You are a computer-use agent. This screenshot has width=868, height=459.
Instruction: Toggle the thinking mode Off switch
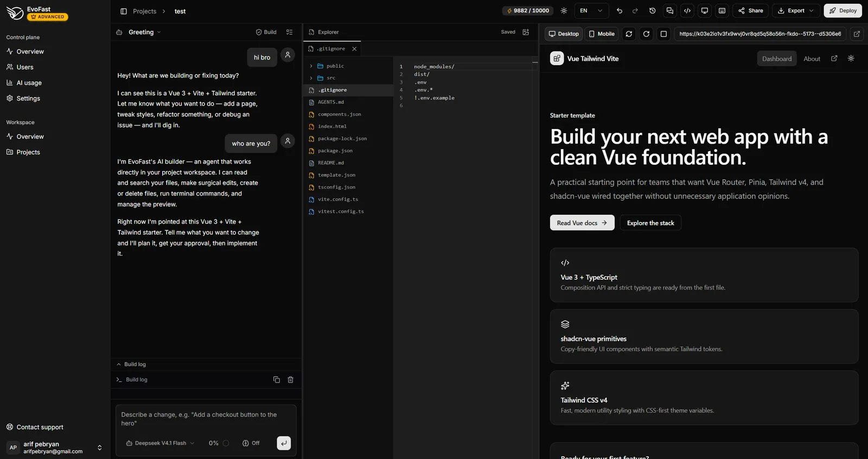click(x=251, y=443)
